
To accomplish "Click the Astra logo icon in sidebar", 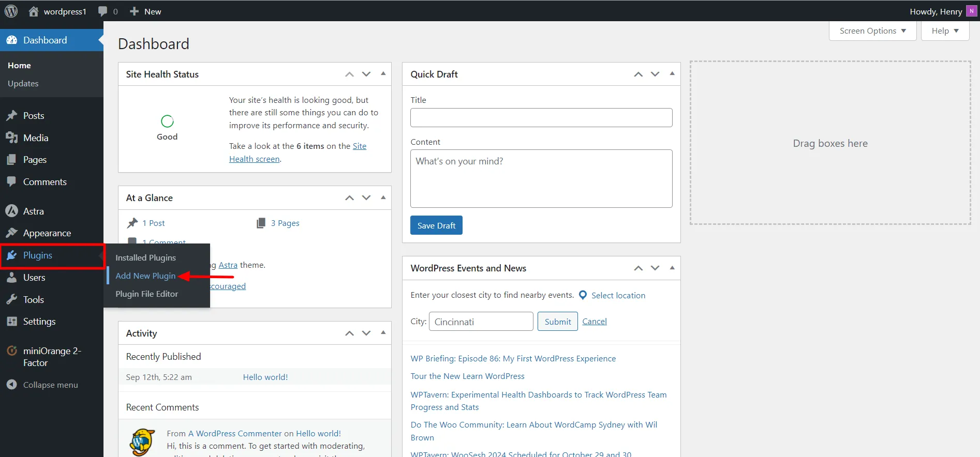I will [x=11, y=211].
